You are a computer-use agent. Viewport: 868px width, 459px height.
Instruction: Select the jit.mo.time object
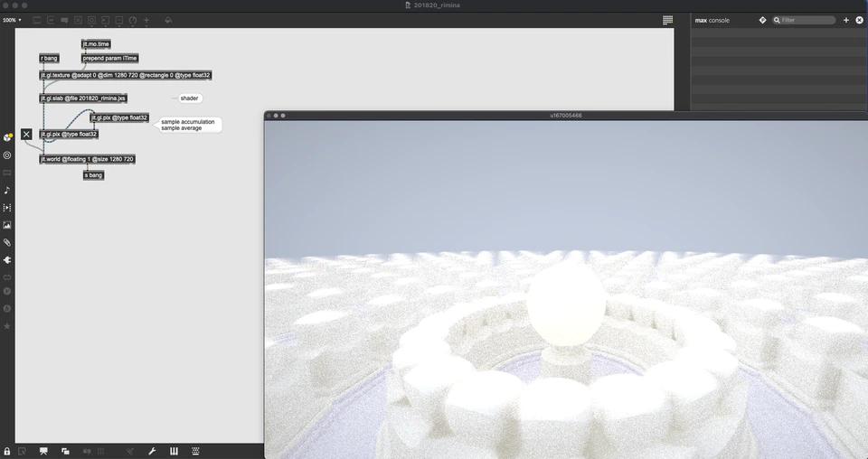pyautogui.click(x=96, y=43)
